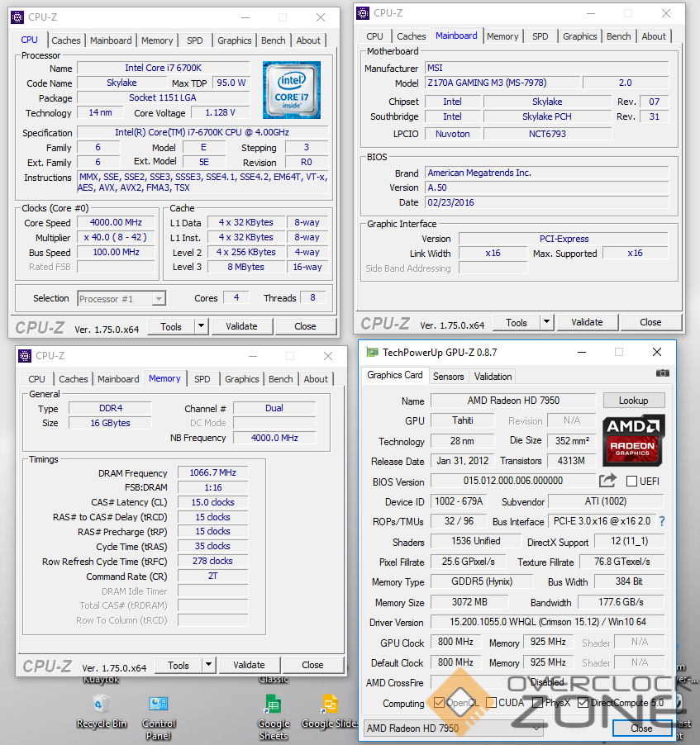The width and height of the screenshot is (700, 745).
Task: Open the Google Sheets desktop shortcut
Action: pos(273,704)
